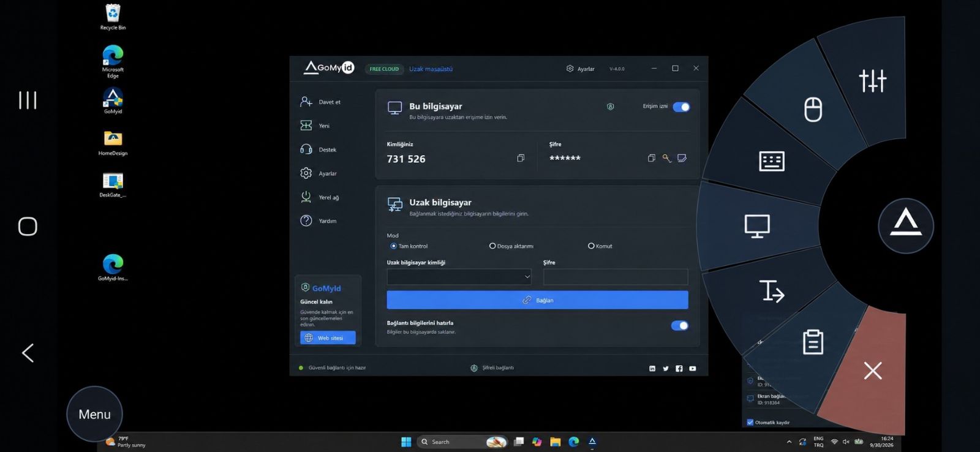Click the edit password note icon
The image size is (980, 452).
682,158
